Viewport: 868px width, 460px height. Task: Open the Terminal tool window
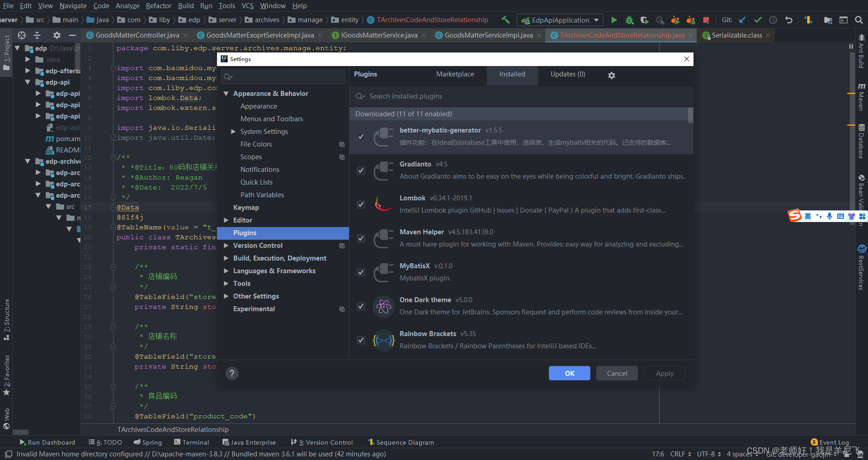[192, 442]
